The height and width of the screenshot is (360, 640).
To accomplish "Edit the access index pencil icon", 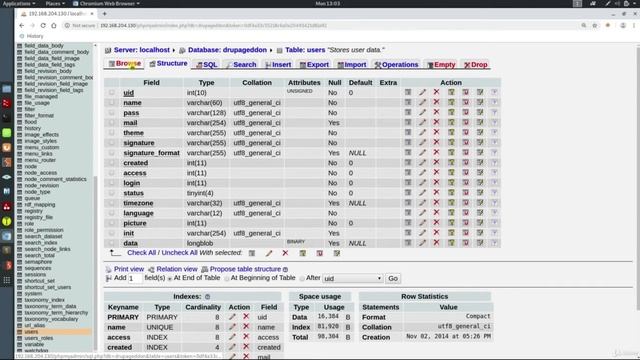I will [232, 337].
